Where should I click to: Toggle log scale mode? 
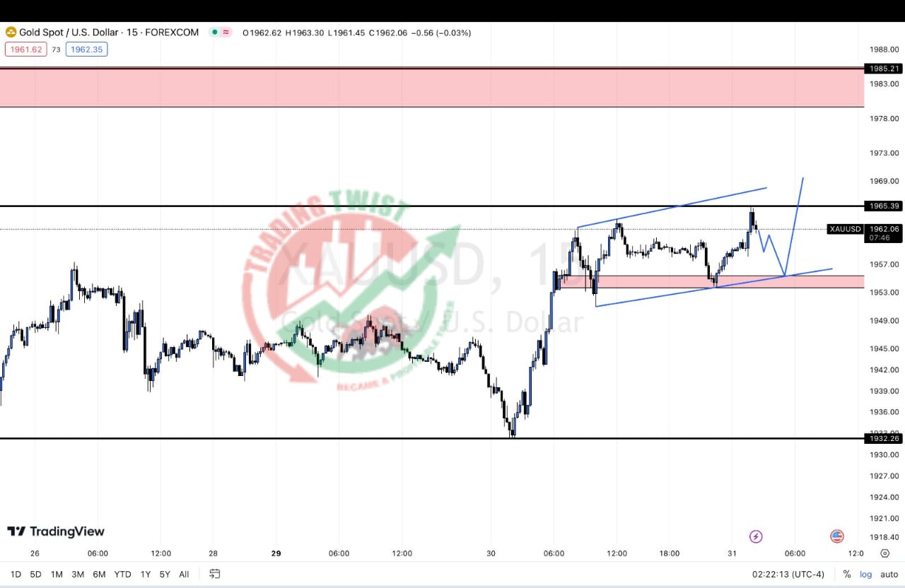(x=866, y=575)
